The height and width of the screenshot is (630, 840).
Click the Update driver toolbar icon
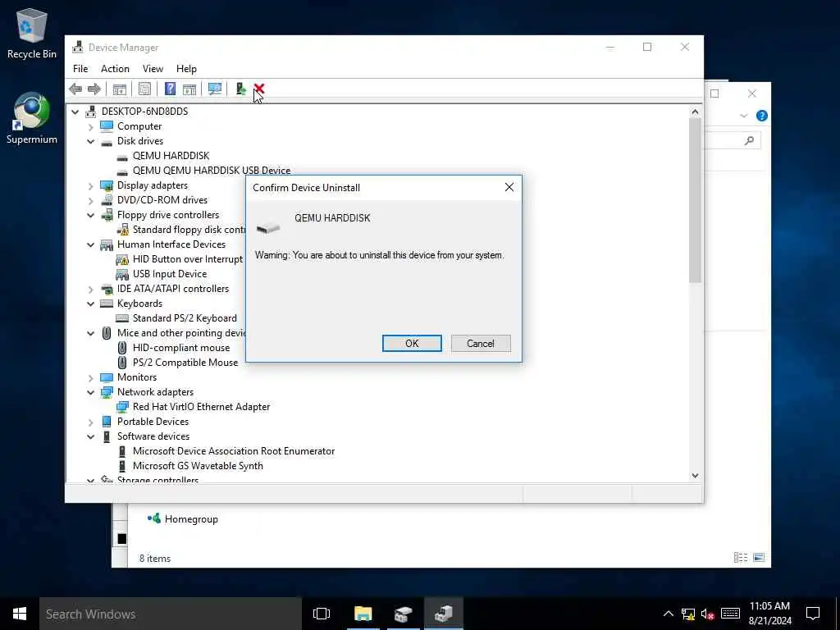pos(240,89)
